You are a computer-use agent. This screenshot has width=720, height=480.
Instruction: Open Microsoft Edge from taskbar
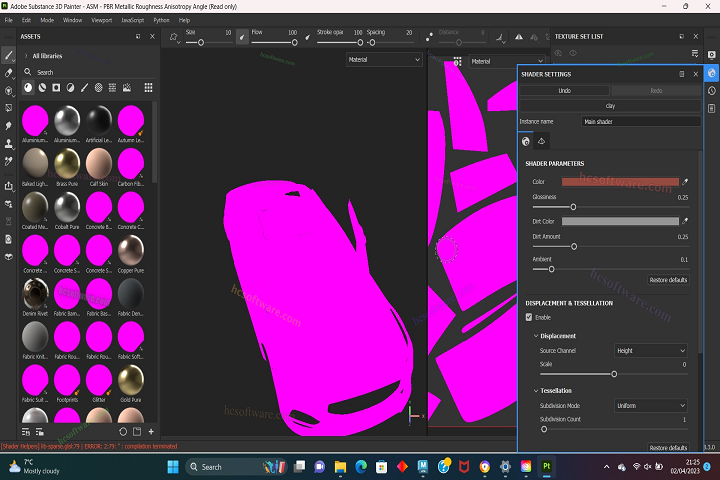361,467
